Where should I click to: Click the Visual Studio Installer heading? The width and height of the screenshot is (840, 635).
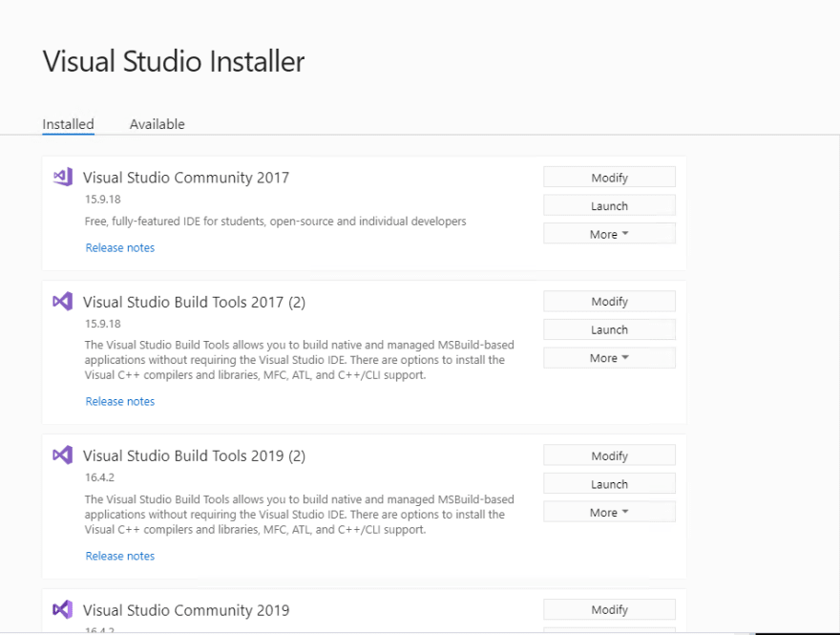coord(174,61)
